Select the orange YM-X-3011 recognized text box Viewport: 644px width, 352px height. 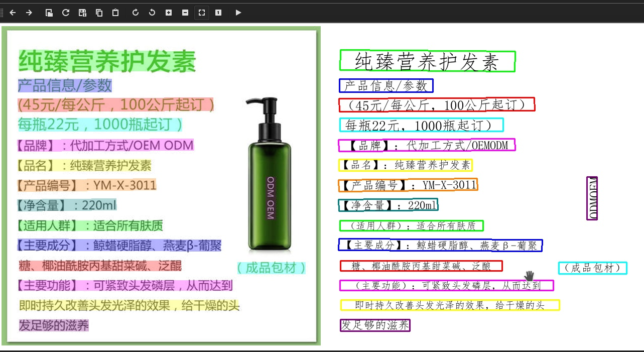click(408, 185)
